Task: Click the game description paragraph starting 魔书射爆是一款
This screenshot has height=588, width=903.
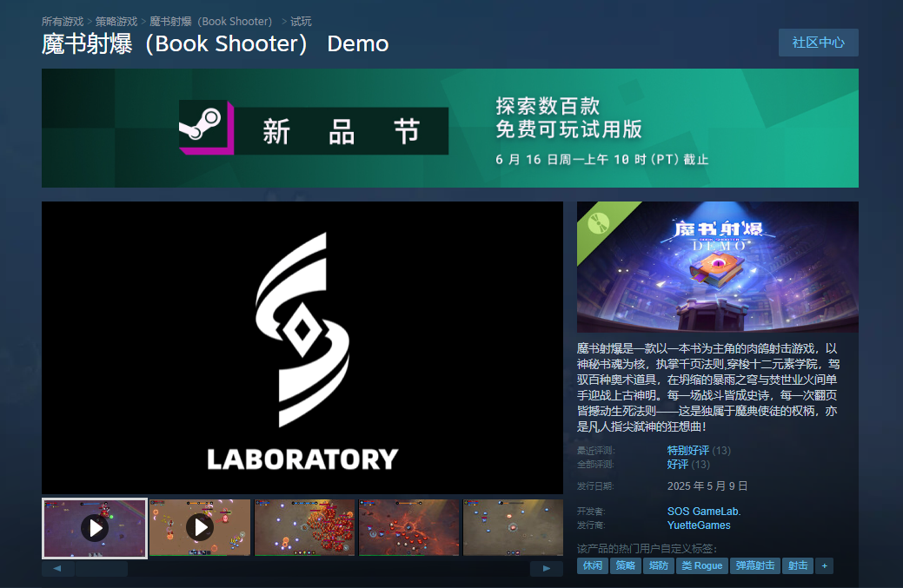Action: tap(707, 387)
